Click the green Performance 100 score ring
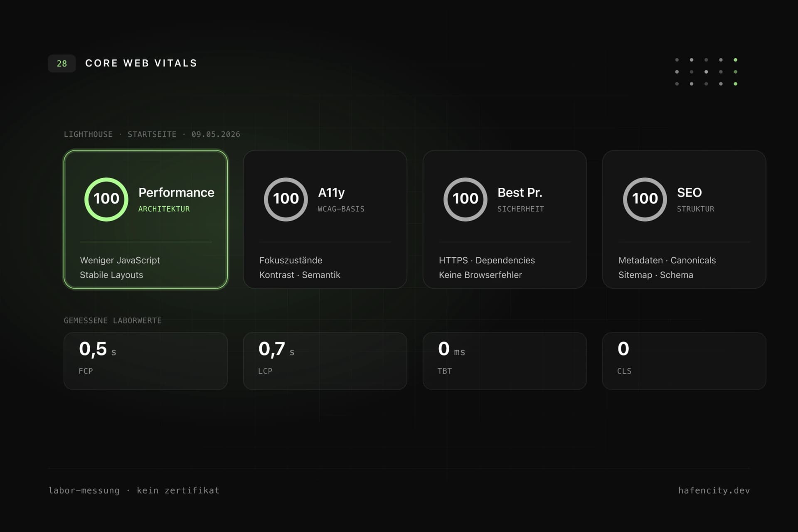This screenshot has height=532, width=798. click(106, 199)
